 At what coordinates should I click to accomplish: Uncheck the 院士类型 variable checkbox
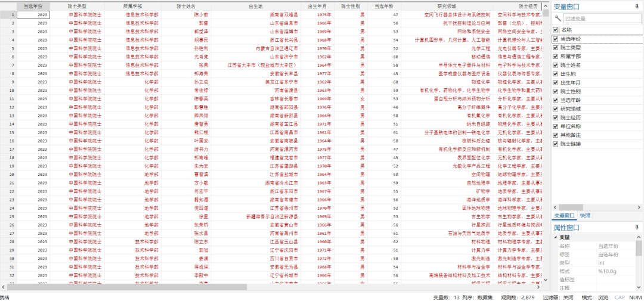tap(556, 48)
